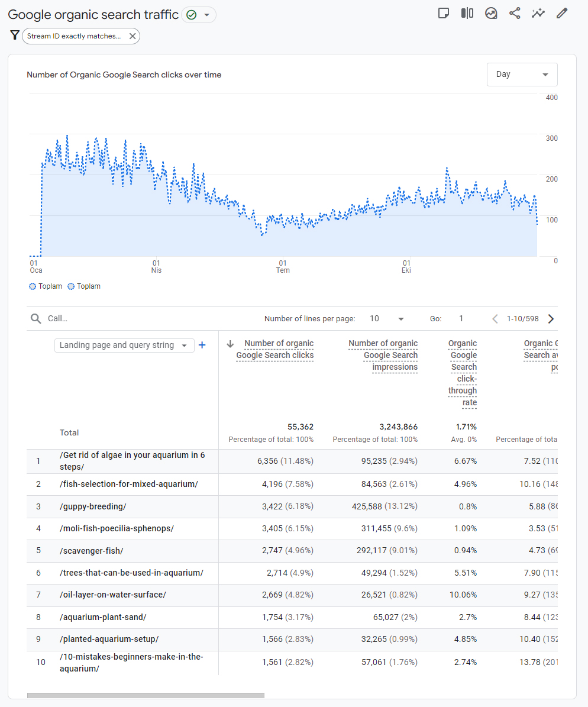The height and width of the screenshot is (707, 588).
Task: Click the 1.71% total click-through rate
Action: point(466,427)
